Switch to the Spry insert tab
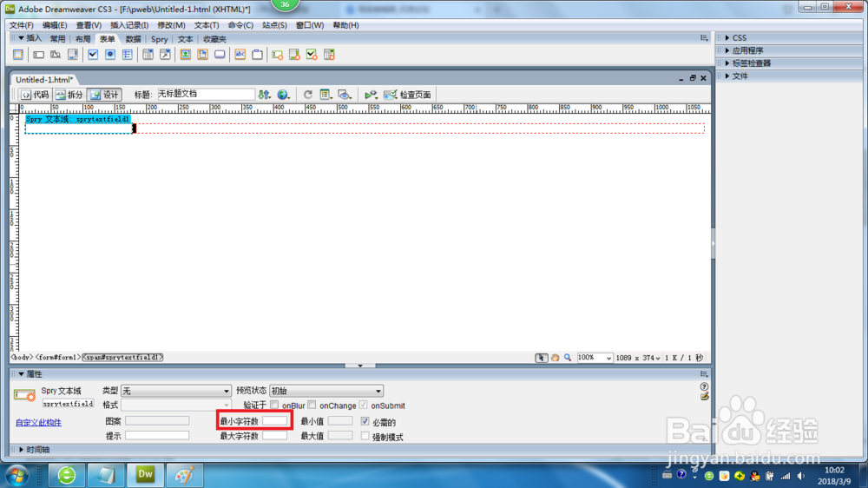 pyautogui.click(x=159, y=39)
